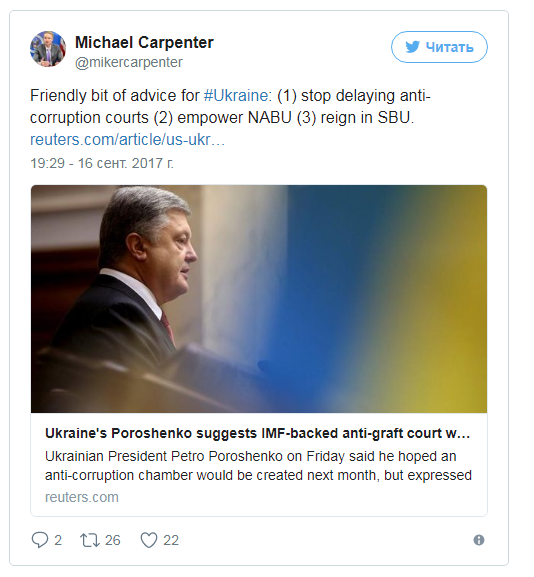Open the reuters.com/article/us-ukr… link

coord(127,140)
